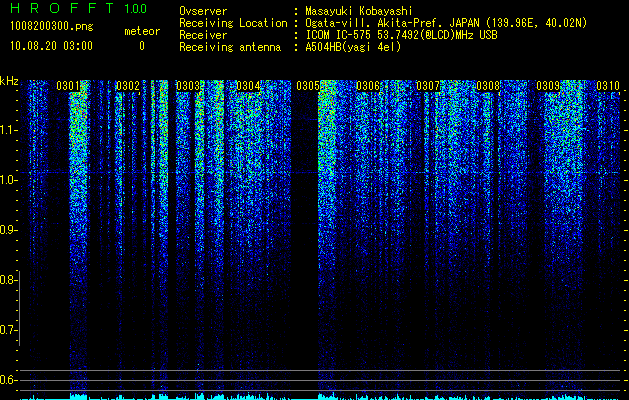The height and width of the screenshot is (400, 629).
Task: Click the HROFFT title text
Action: coord(62,8)
